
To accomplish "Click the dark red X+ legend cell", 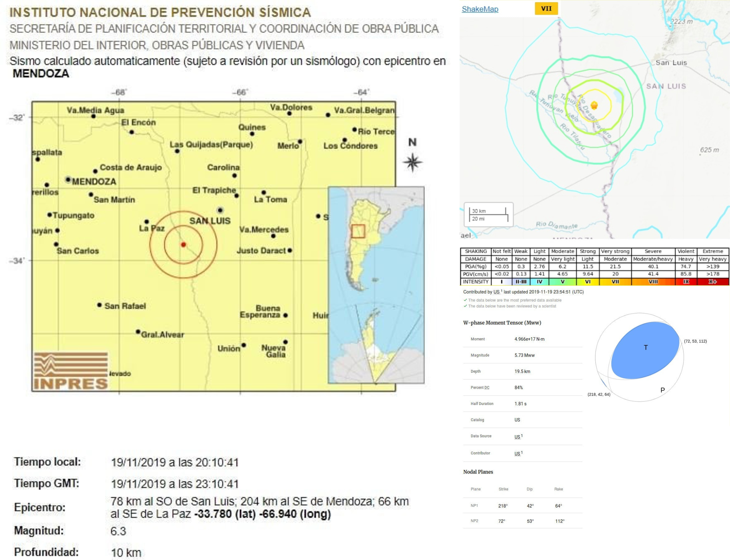I will coord(713,282).
